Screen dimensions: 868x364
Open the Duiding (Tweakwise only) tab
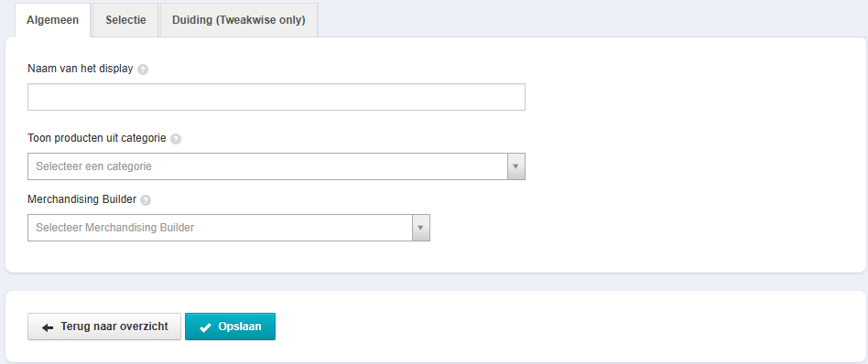[x=239, y=20]
